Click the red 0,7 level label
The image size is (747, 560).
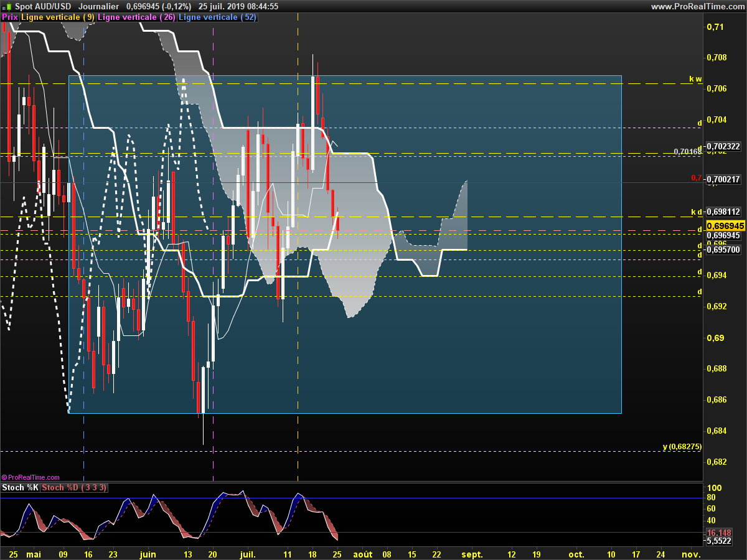point(697,178)
